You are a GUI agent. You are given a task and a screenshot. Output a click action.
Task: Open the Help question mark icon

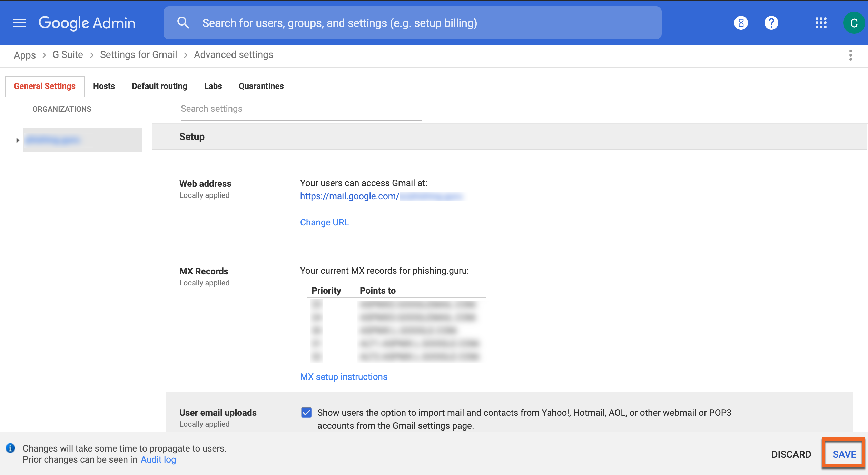(x=771, y=23)
